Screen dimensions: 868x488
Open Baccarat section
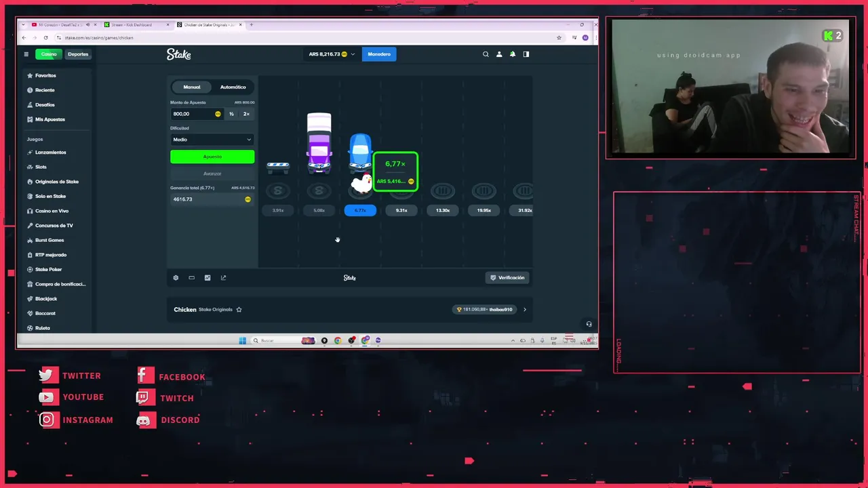45,313
